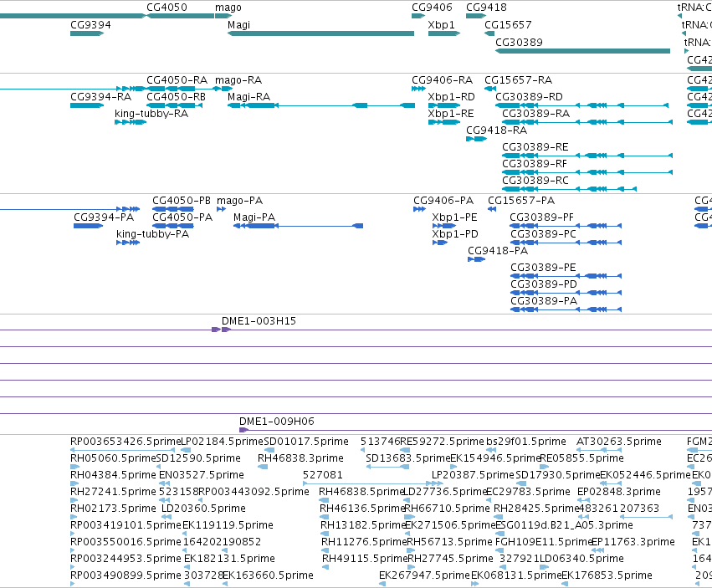Open transcript Xbp1-RD

click(x=451, y=97)
